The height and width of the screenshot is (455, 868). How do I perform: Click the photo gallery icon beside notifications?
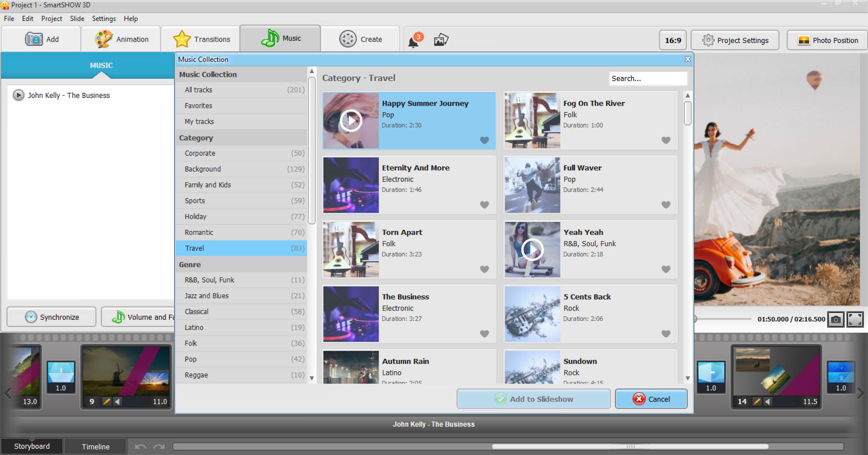[x=441, y=40]
